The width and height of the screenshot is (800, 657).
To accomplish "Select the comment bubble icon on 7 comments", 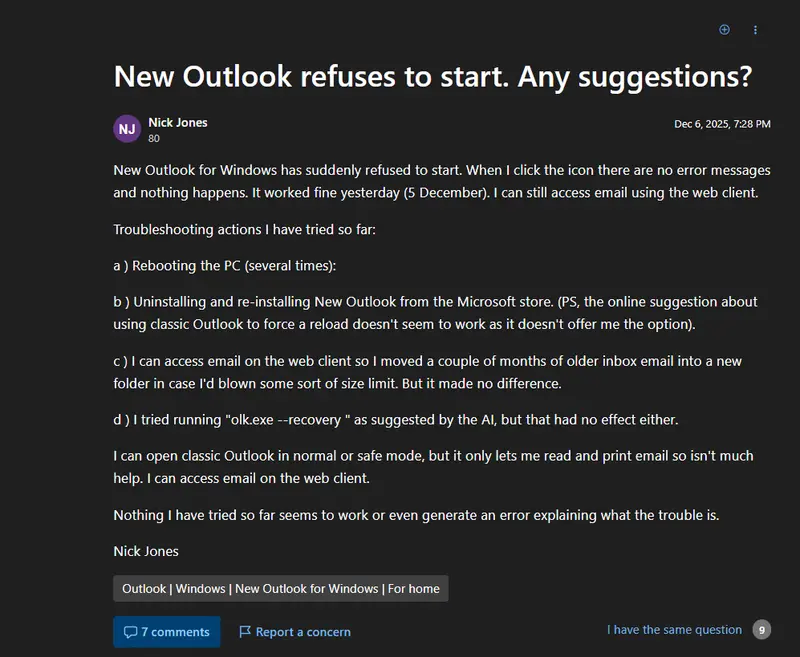I will (x=132, y=631).
